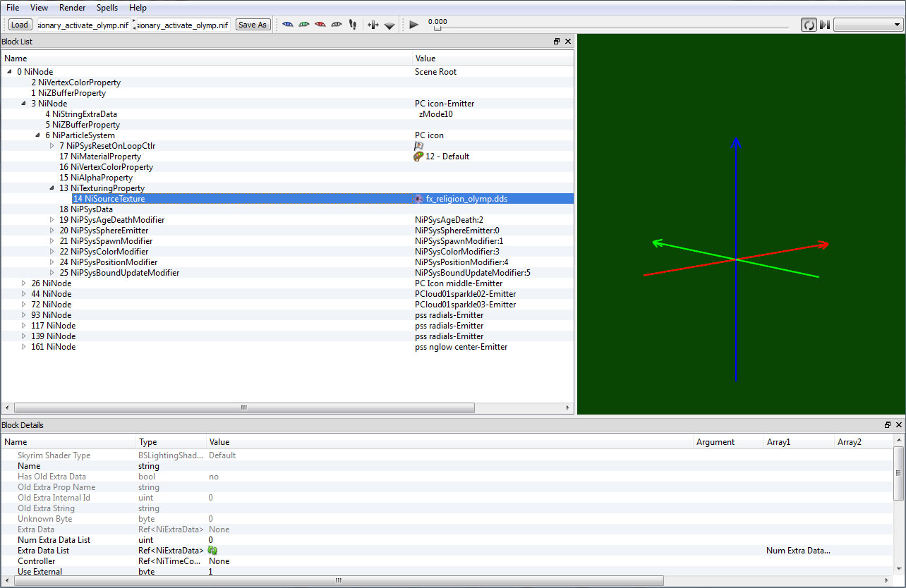Click flag icon in NiPSysResetOnLoopCtlr row

[418, 146]
